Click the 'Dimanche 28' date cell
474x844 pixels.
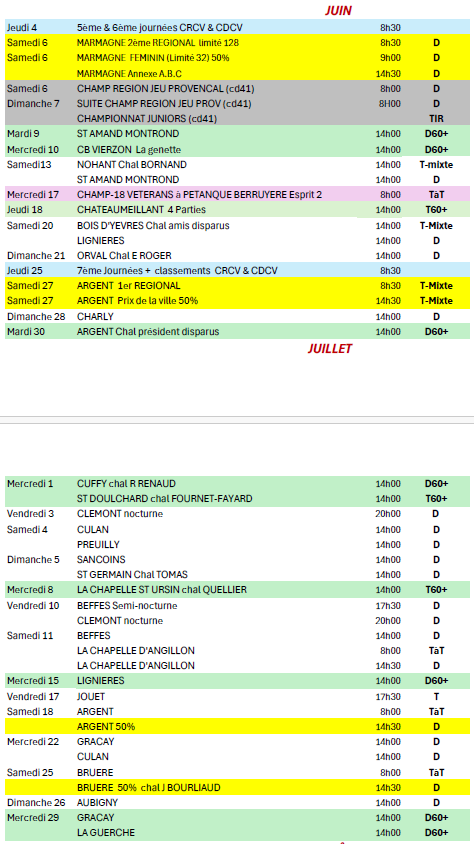36,316
